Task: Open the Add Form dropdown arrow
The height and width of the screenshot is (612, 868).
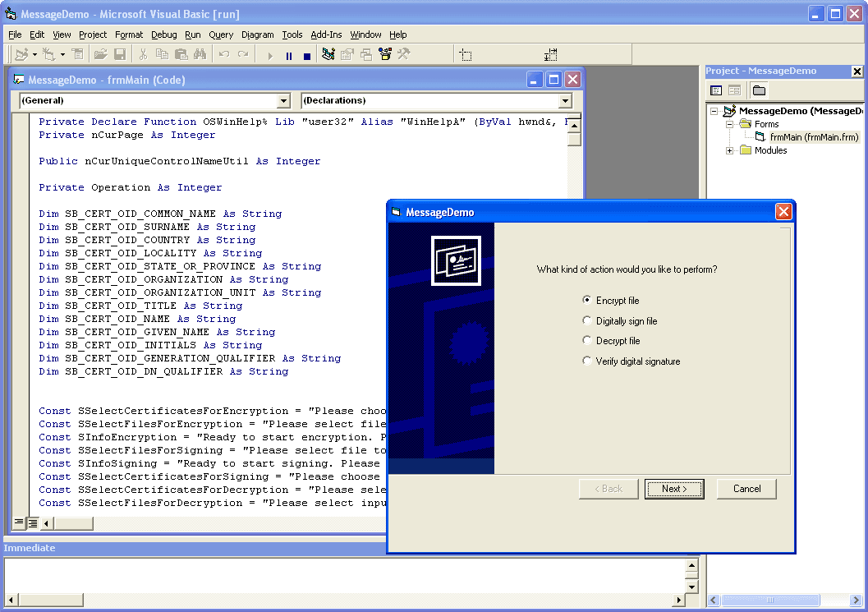Action: pos(62,54)
